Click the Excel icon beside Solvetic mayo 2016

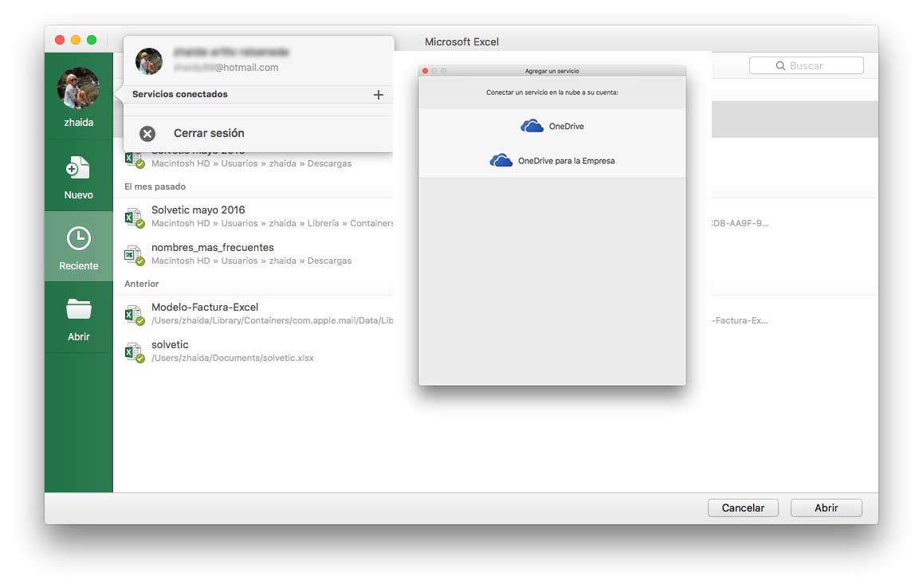tap(134, 218)
